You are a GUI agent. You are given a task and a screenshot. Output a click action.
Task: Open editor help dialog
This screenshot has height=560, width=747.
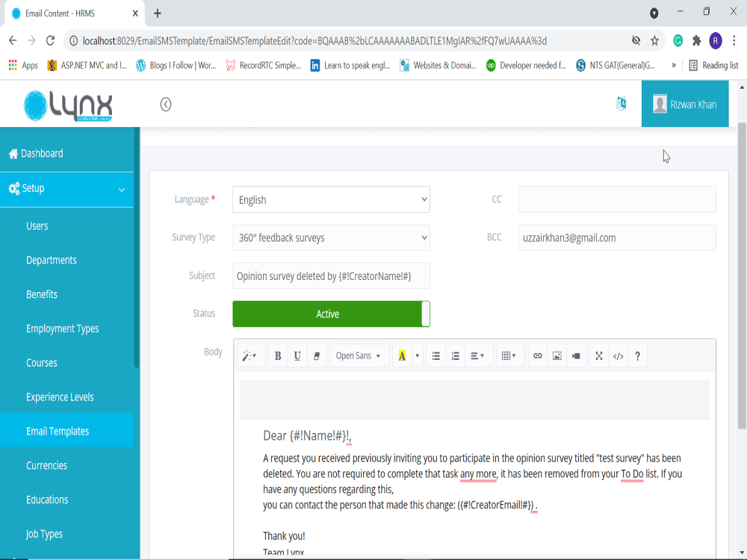(637, 355)
